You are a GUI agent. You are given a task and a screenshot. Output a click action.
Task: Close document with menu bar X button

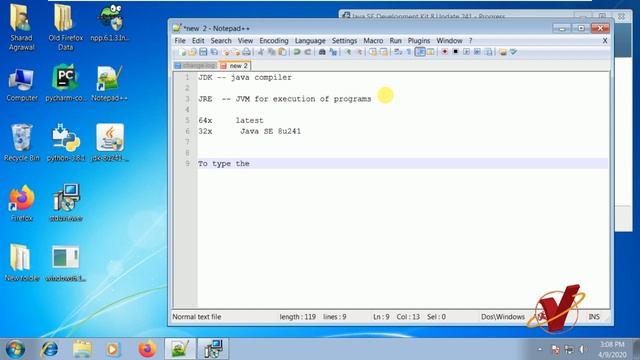point(605,40)
